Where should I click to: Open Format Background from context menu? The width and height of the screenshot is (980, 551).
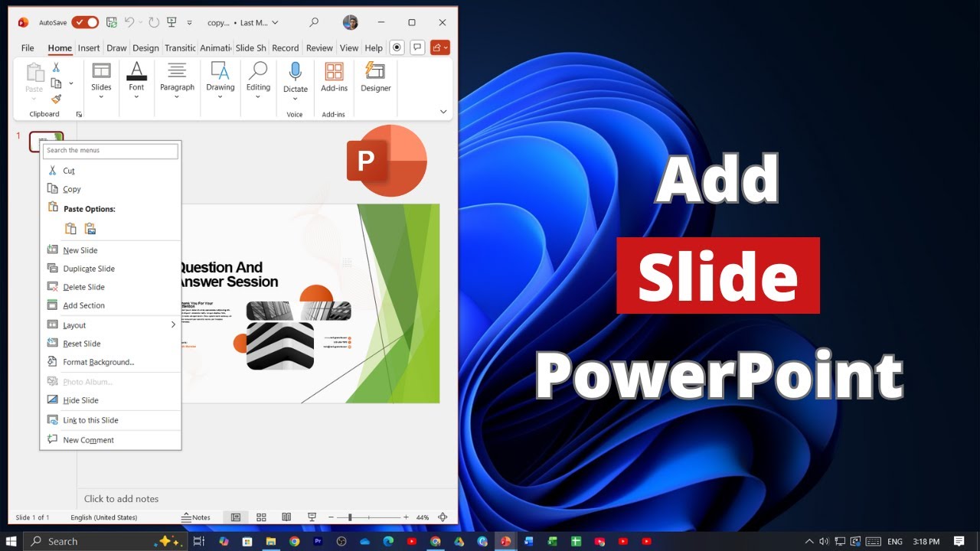[110, 362]
